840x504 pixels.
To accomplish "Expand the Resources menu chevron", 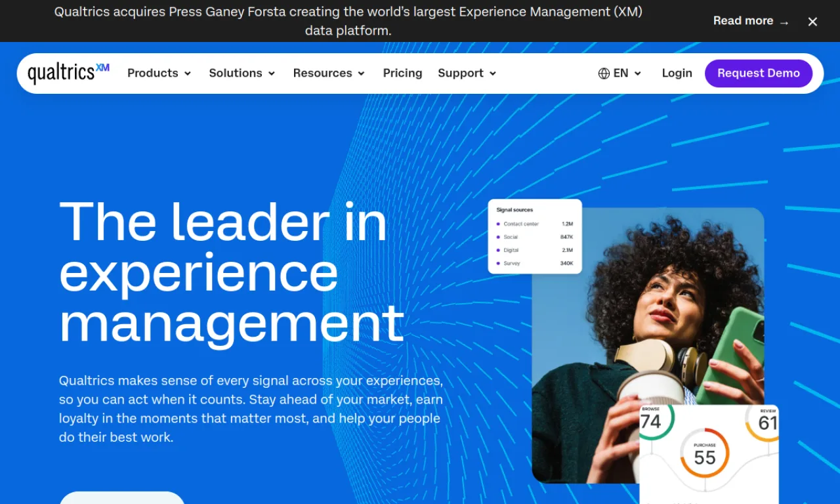I will pyautogui.click(x=361, y=73).
